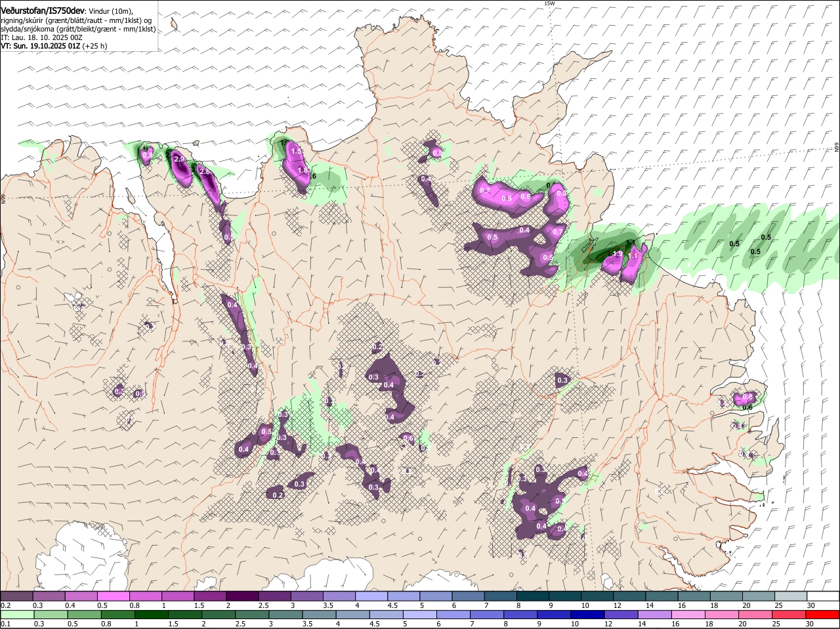Image resolution: width=840 pixels, height=629 pixels.
Task: Click the 4 lavender swatch in the top legend row
Action: 370,596
